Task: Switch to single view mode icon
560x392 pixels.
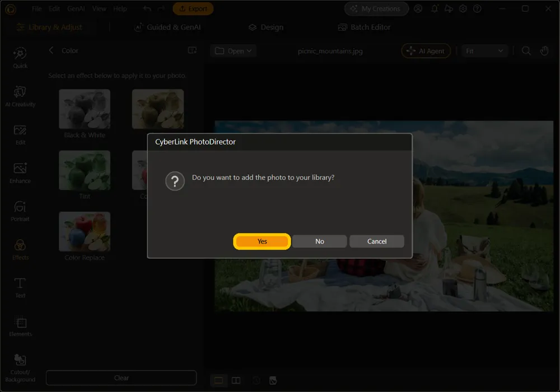Action: point(218,380)
